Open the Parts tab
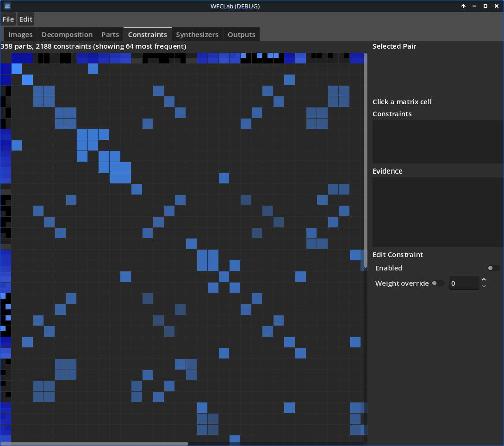The width and height of the screenshot is (504, 446). pyautogui.click(x=110, y=34)
